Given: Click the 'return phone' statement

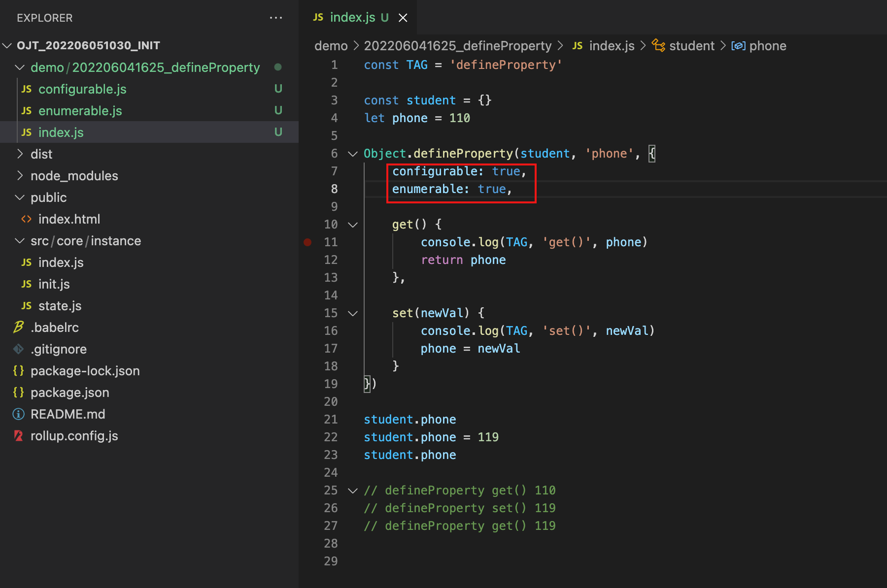Looking at the screenshot, I should (463, 260).
